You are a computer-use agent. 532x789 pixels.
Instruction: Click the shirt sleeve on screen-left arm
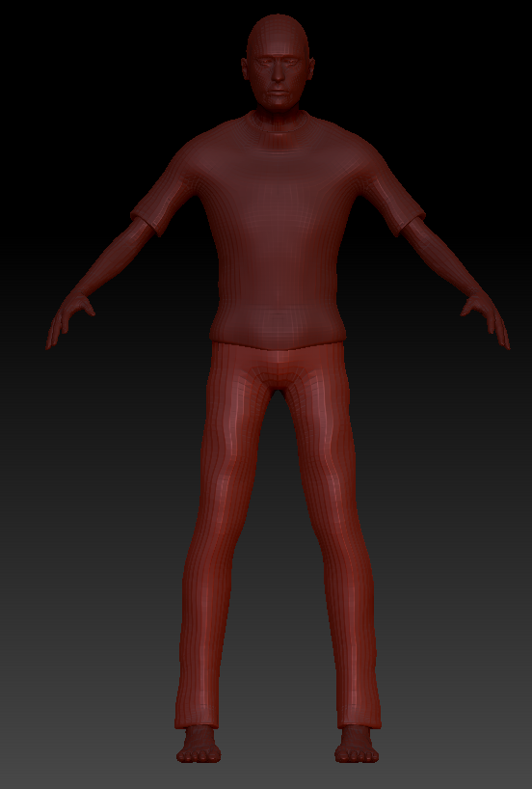tap(160, 196)
